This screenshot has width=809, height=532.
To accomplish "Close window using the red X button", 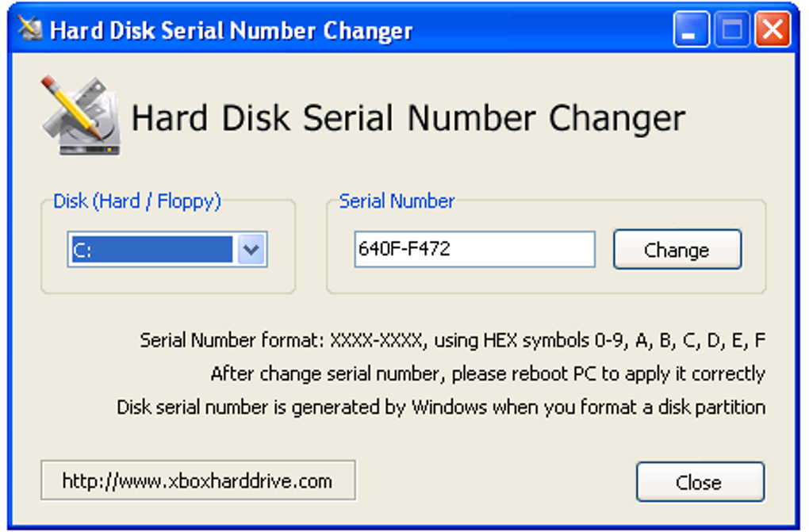I will coord(771,32).
